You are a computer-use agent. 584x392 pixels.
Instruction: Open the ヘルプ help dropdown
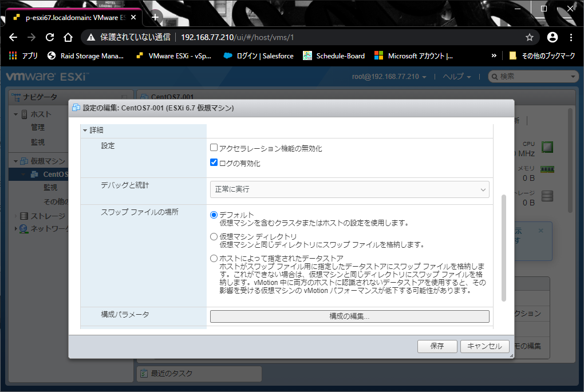457,77
